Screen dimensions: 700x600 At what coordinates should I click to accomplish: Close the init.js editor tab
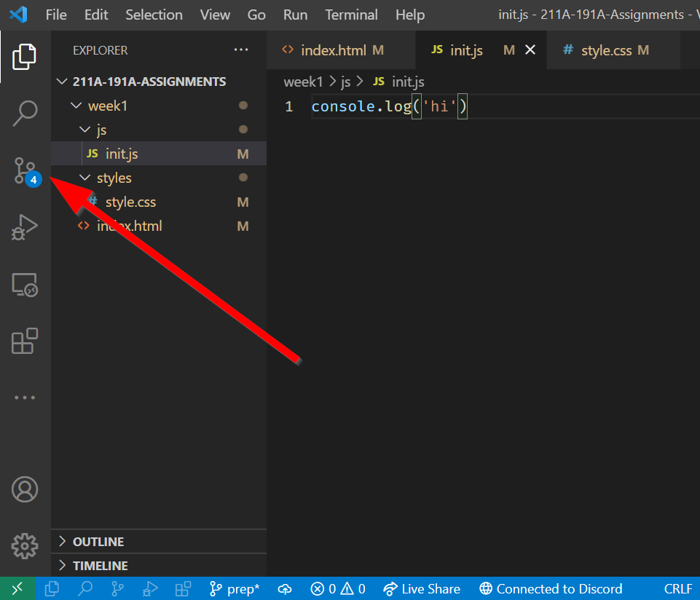click(530, 50)
